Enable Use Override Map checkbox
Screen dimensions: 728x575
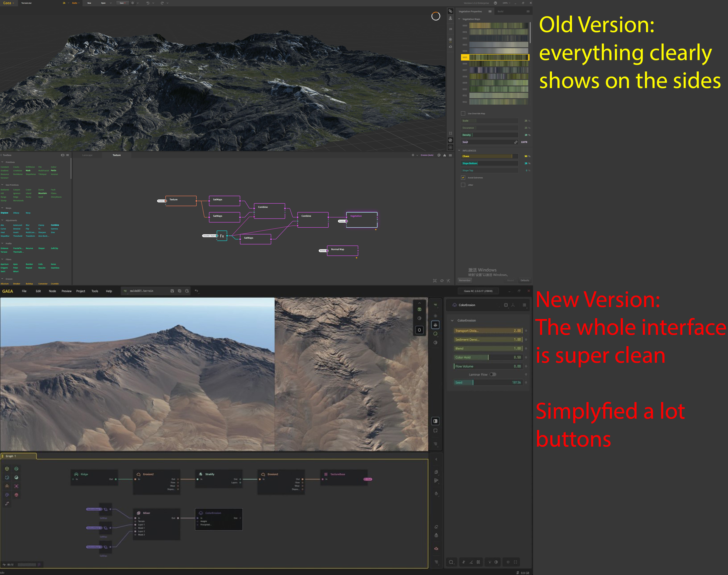[463, 113]
